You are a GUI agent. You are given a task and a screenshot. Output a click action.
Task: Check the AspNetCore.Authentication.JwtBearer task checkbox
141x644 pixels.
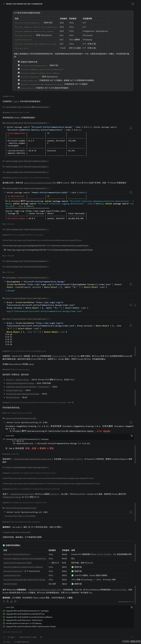tap(19, 73)
